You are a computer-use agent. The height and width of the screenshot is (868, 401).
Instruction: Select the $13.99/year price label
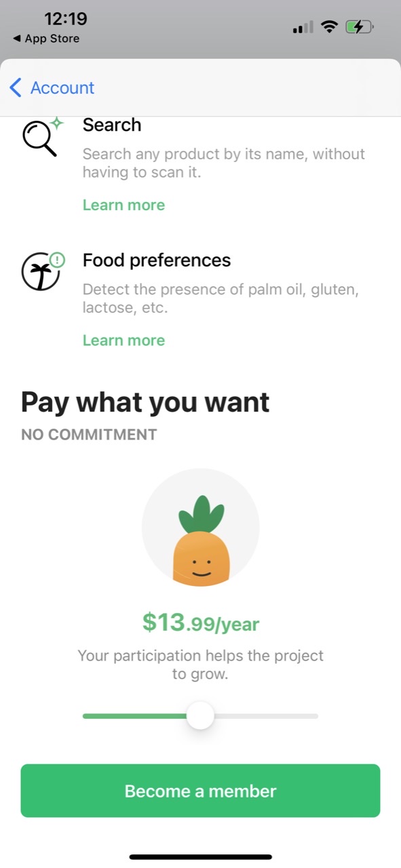(200, 623)
